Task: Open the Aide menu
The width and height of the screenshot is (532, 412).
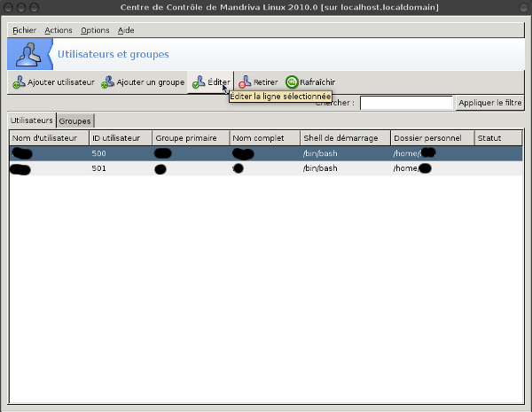Action: 126,30
